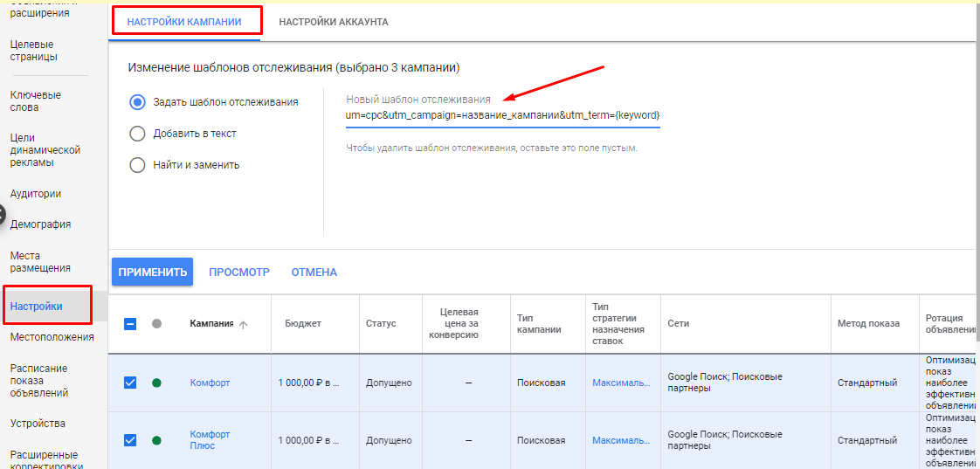This screenshot has height=469, width=980.
Task: Choose the 'Добавить в текст' radio option
Action: [137, 134]
